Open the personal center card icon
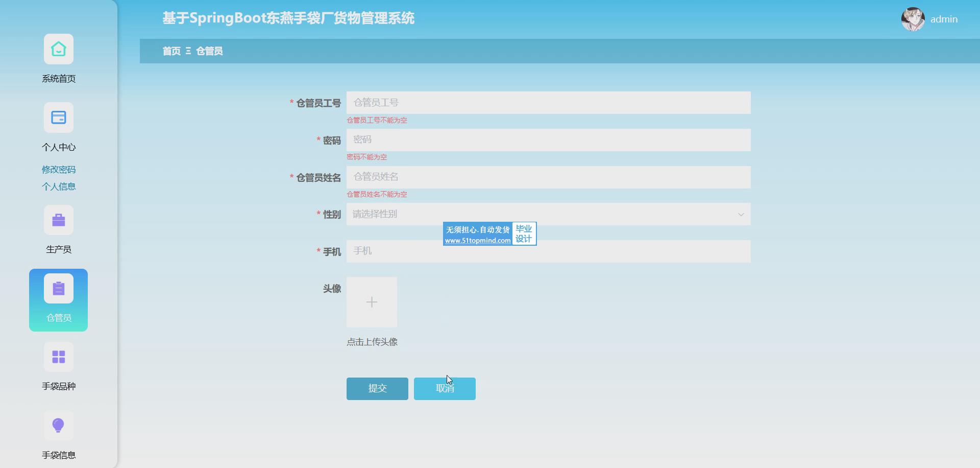 point(58,118)
